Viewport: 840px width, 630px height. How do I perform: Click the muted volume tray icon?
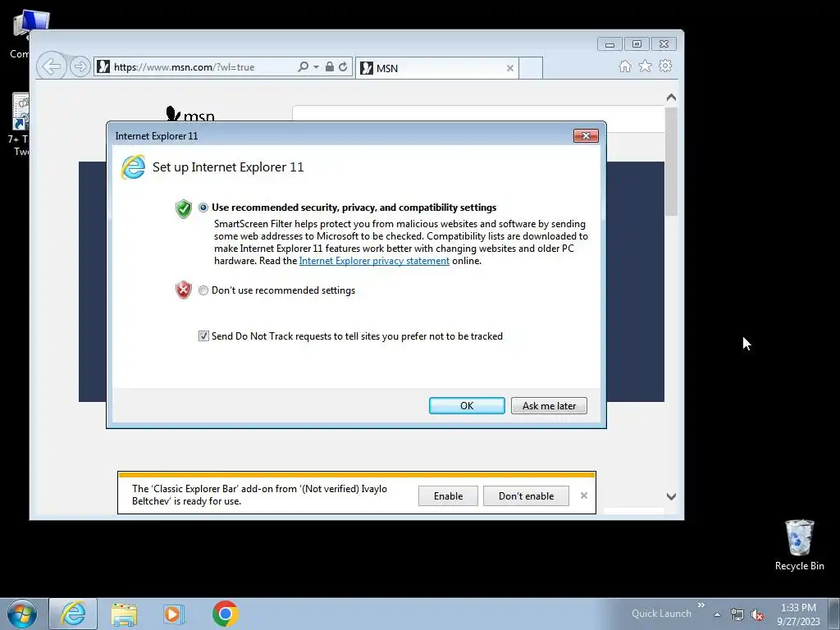click(757, 614)
